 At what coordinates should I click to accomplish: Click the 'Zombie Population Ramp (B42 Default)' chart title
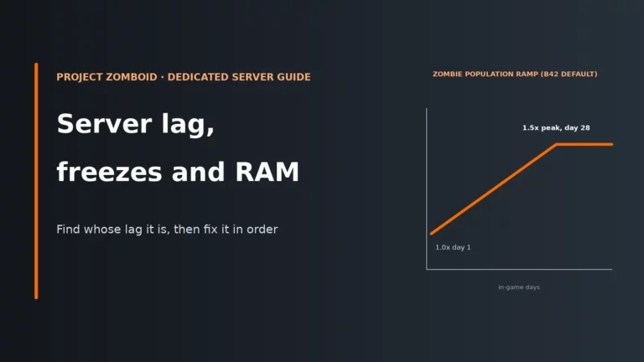[515, 74]
